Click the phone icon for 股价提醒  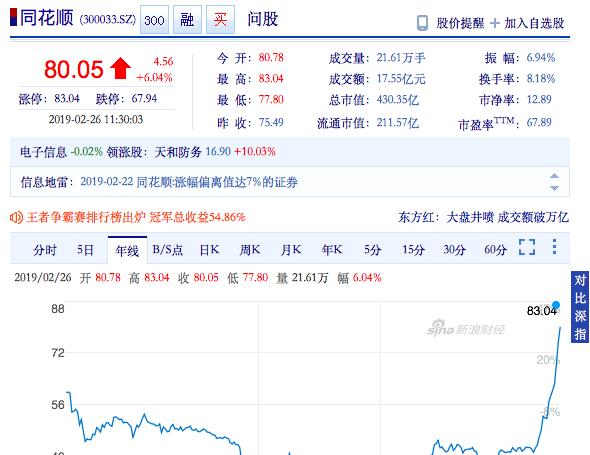422,23
